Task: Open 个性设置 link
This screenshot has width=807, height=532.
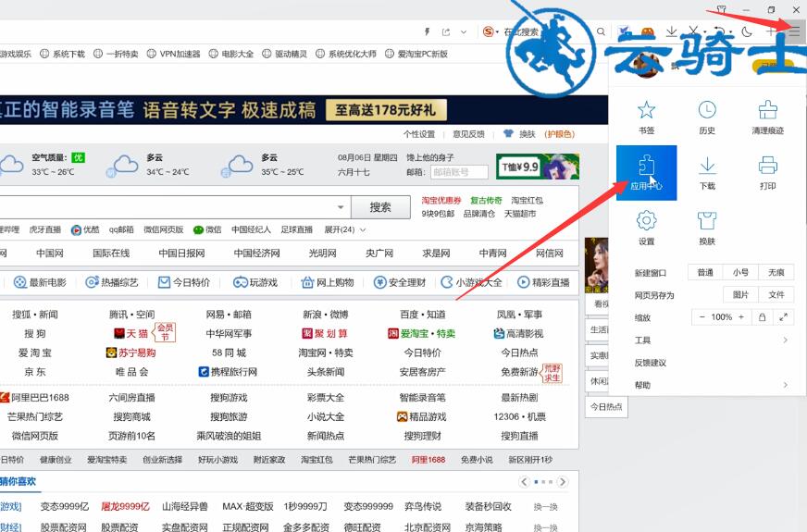Action: [419, 134]
